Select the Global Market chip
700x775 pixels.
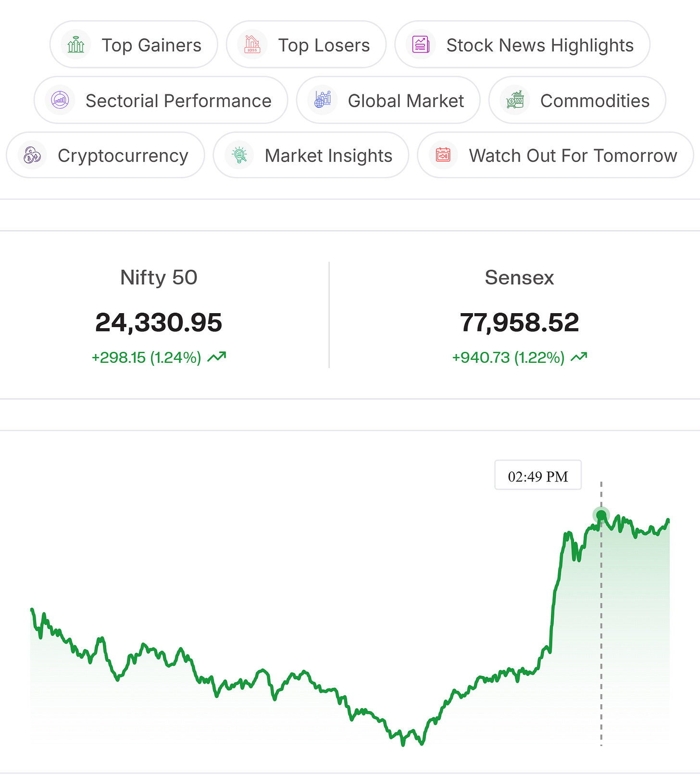[388, 100]
